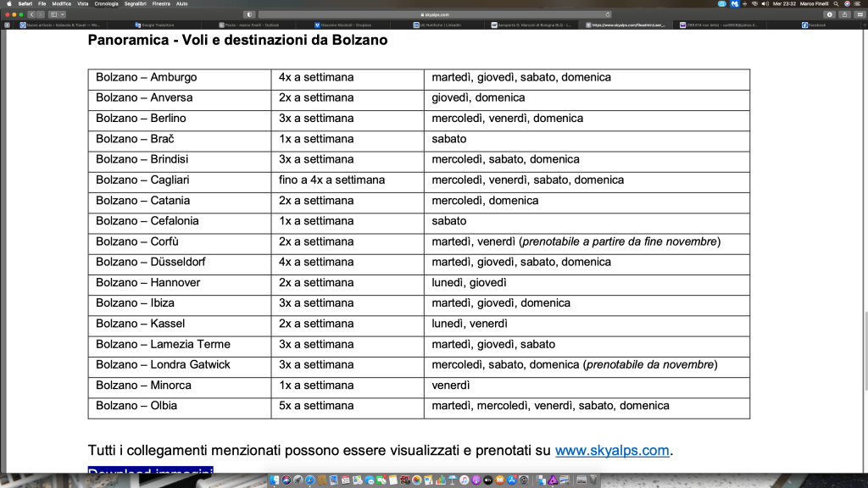
Task: Click the privacy report shield icon
Action: [x=248, y=14]
